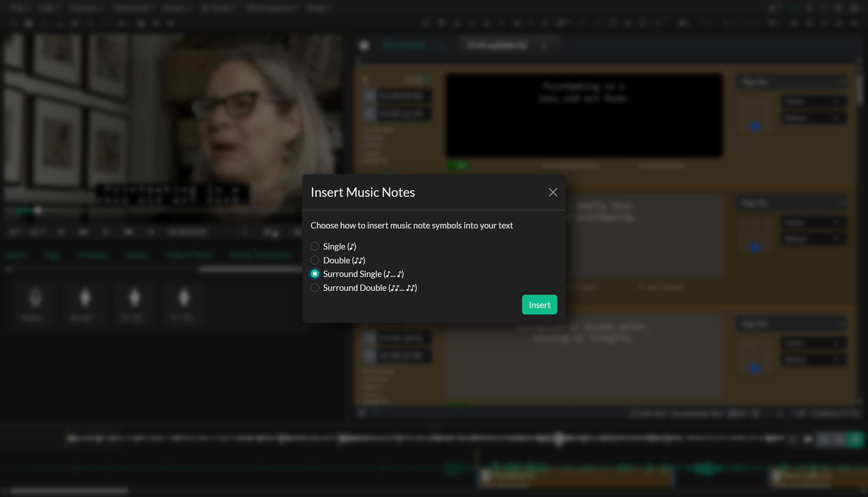Click the second microphone icon in lower-left panel
This screenshot has width=868, height=497.
pyautogui.click(x=85, y=298)
